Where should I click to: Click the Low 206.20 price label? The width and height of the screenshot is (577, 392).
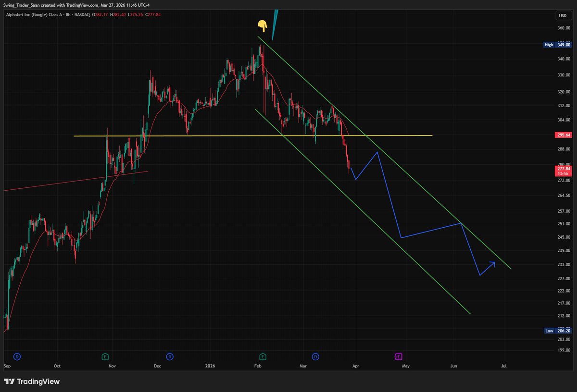tap(557, 331)
